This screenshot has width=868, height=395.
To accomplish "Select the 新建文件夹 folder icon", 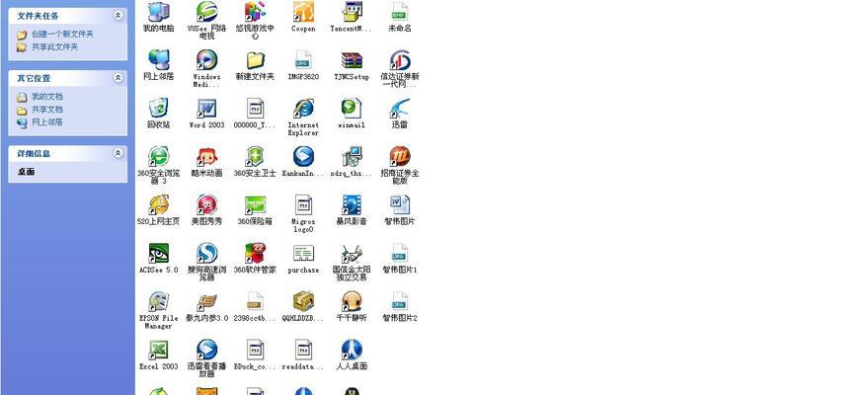I will [x=255, y=60].
